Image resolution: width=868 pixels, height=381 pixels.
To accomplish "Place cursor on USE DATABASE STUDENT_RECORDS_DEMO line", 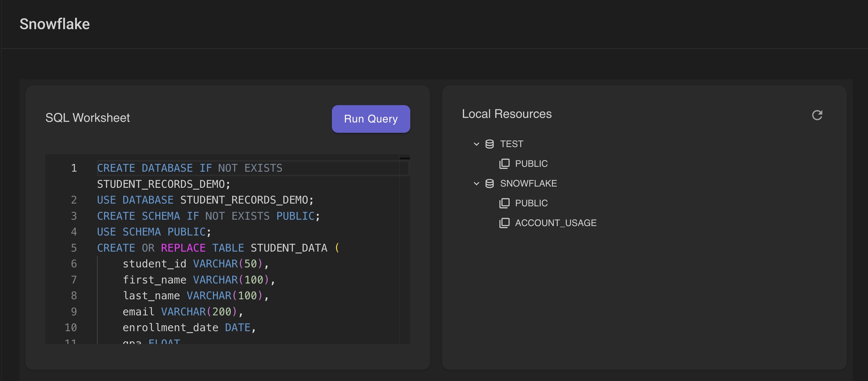I will click(x=205, y=200).
